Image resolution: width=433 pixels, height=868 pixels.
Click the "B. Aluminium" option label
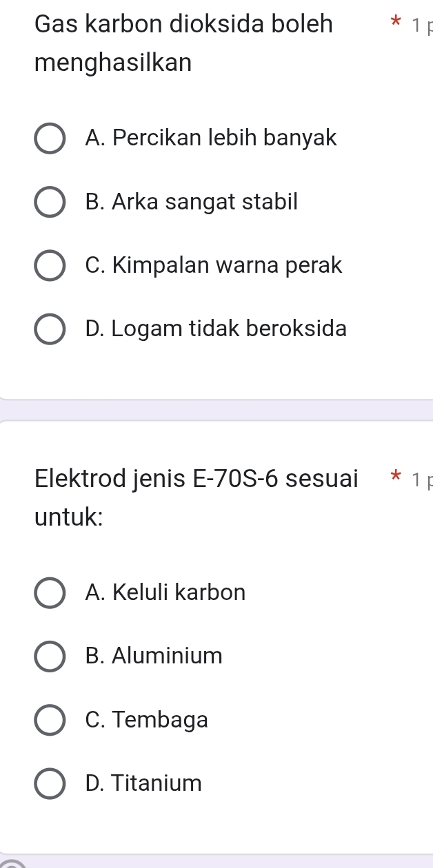pyautogui.click(x=154, y=656)
